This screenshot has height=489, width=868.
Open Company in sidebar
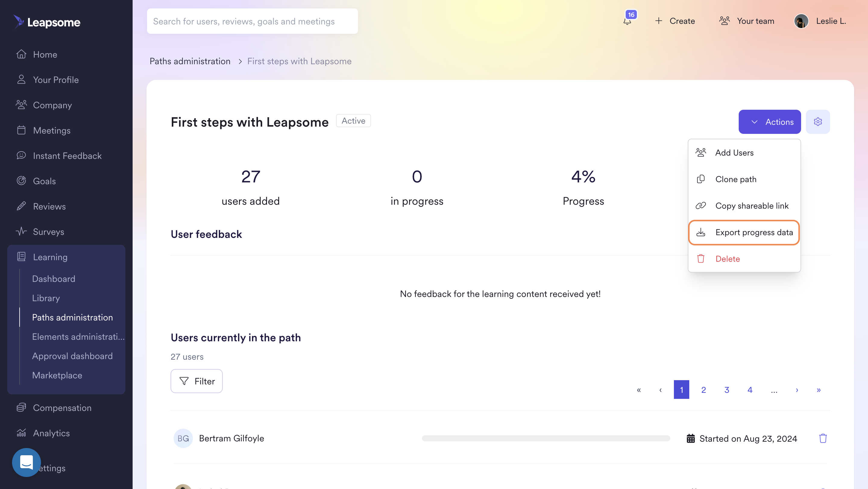[x=44, y=105]
